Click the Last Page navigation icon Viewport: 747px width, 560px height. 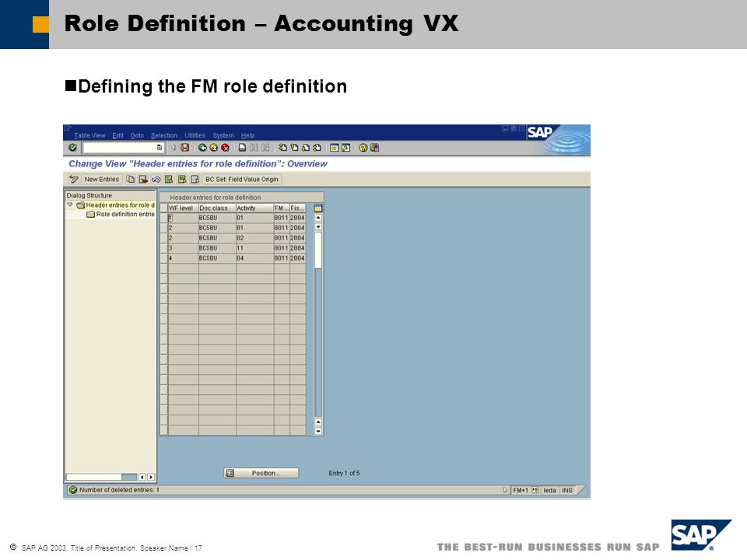click(x=317, y=148)
